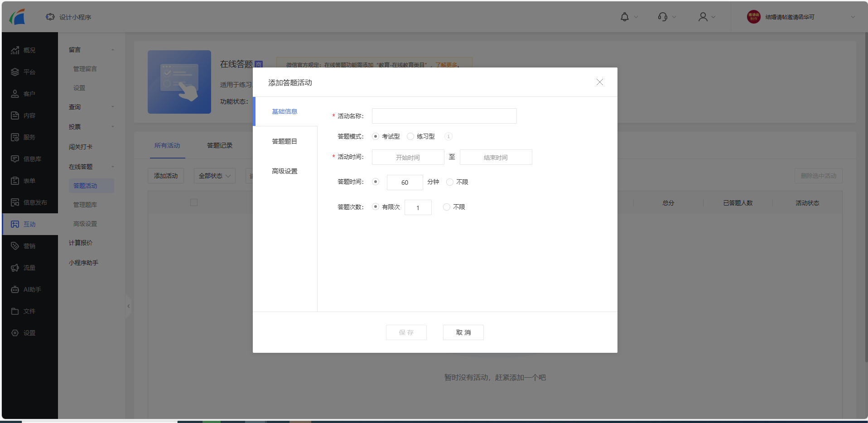Screen dimensions: 868x423
Task: Choose 不限 for 答题时间
Action: click(449, 182)
